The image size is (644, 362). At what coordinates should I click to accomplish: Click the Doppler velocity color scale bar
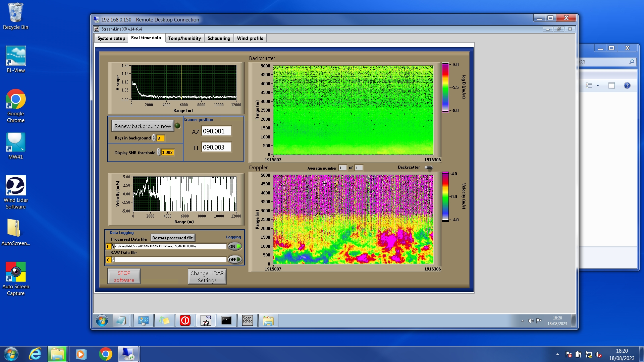(445, 197)
